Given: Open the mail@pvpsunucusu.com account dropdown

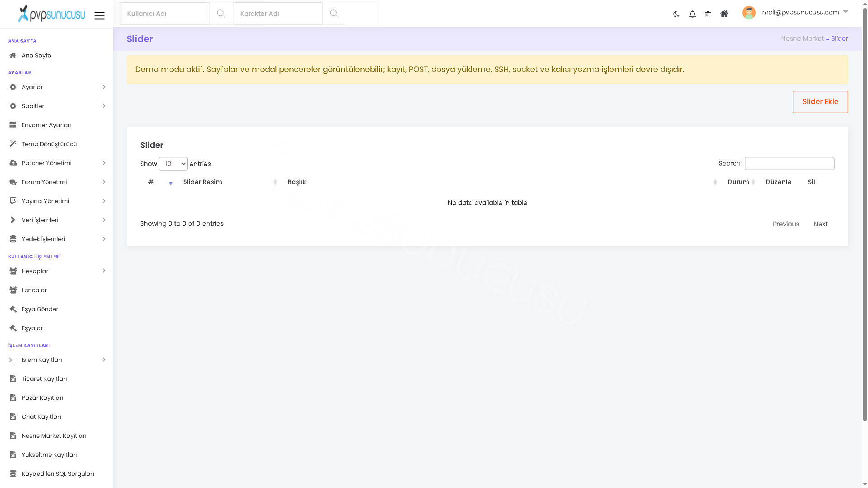Looking at the screenshot, I should (804, 12).
